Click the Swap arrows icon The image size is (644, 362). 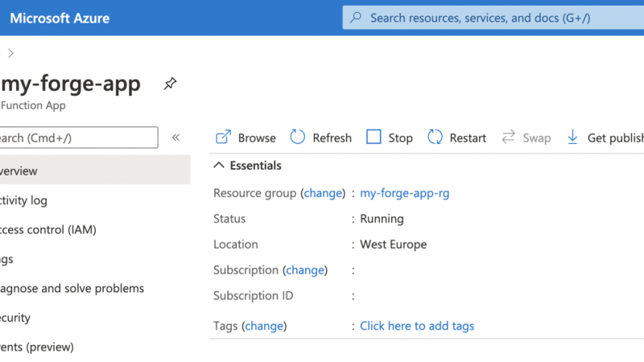(508, 137)
